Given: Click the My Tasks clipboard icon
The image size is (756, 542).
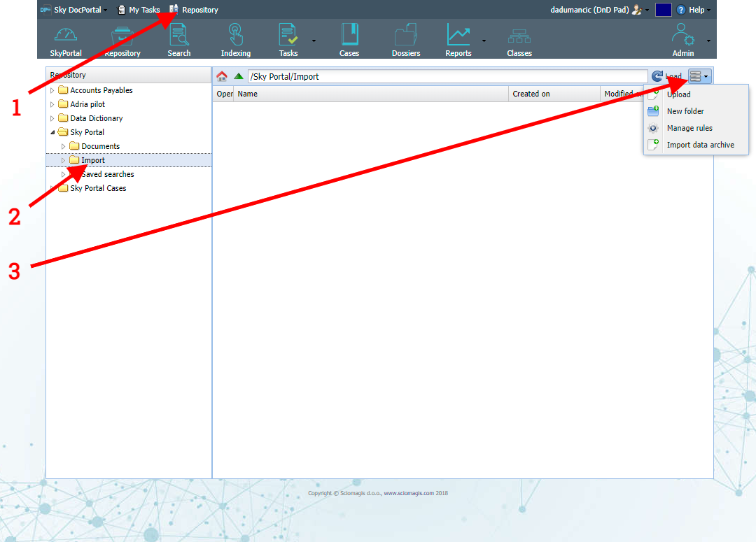Looking at the screenshot, I should 122,10.
